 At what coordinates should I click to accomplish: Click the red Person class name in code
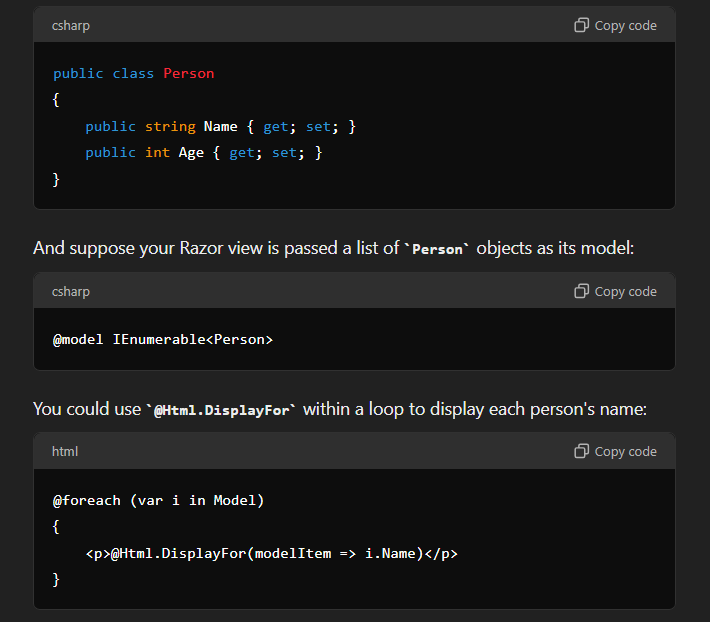(189, 73)
